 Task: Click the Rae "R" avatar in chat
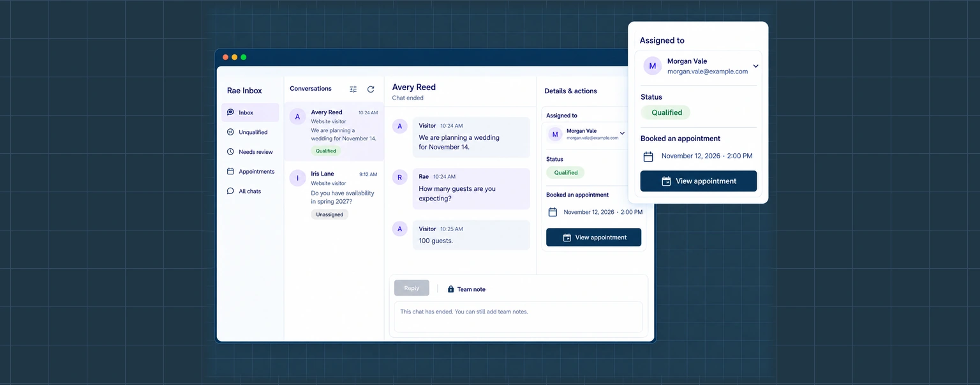click(x=400, y=177)
